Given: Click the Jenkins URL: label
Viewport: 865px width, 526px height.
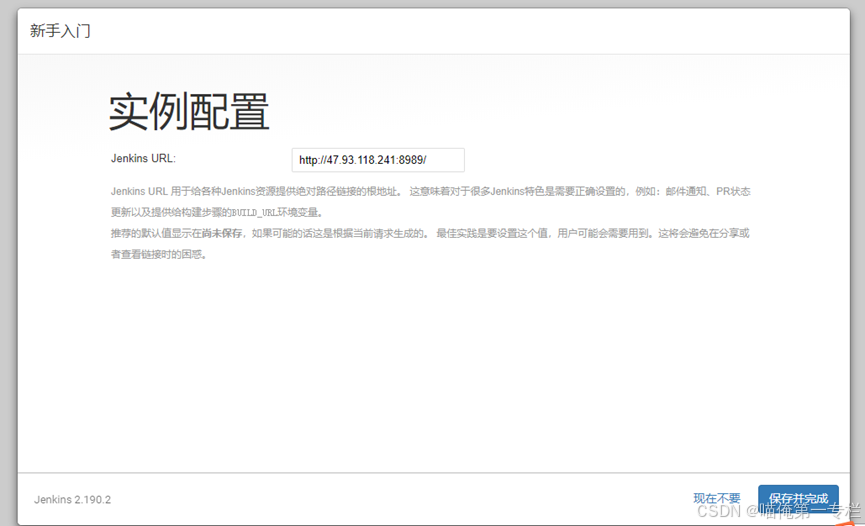Looking at the screenshot, I should (x=143, y=158).
